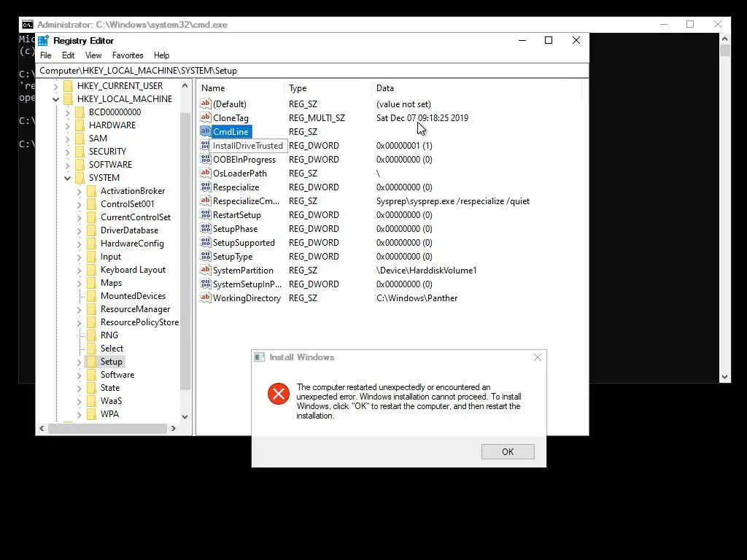
Task: Select the SECURITY key in tree
Action: (108, 152)
